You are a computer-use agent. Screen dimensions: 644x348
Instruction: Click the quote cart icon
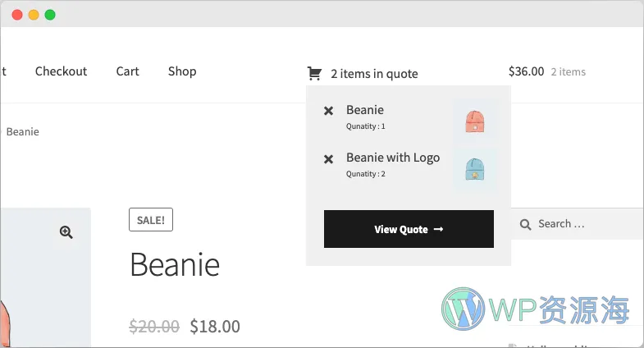(x=314, y=74)
